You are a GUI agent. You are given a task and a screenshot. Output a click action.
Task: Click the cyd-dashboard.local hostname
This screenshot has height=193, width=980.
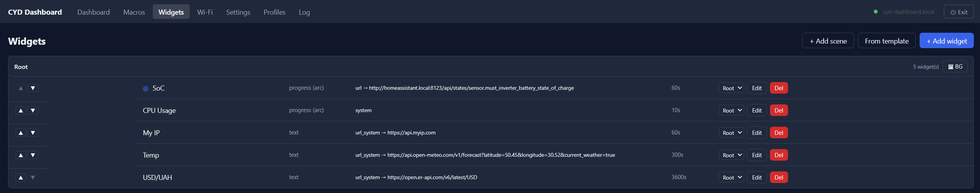click(x=908, y=12)
